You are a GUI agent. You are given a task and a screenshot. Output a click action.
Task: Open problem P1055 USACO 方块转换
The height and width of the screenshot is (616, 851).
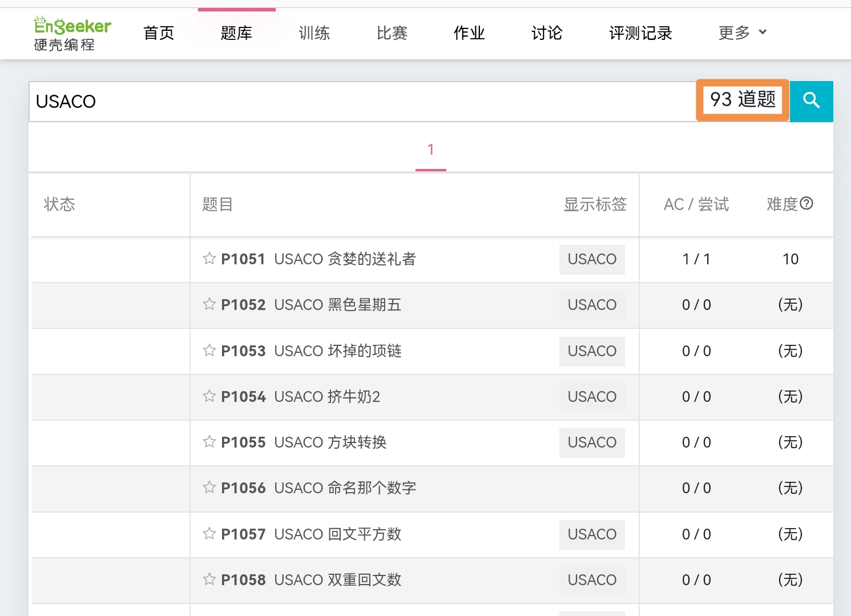304,442
